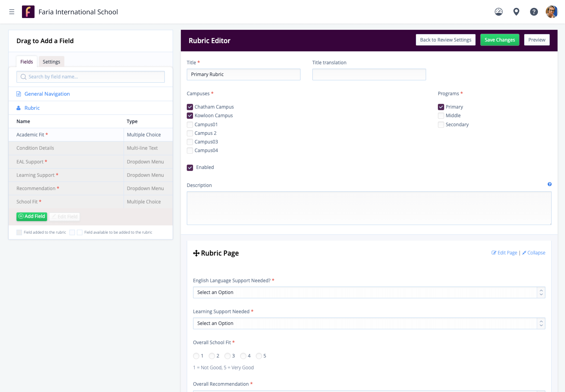Switch to the Settings tab
Viewport: 565px width, 392px height.
51,62
